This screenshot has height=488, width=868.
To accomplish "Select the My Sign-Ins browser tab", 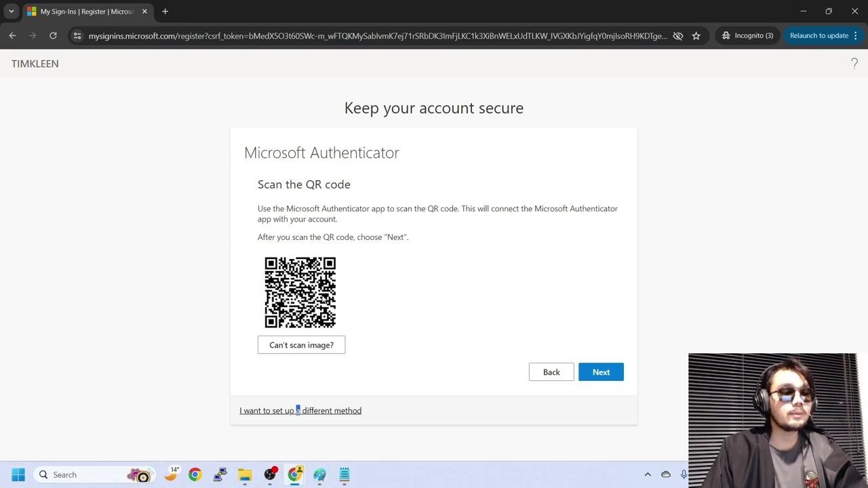I will (87, 12).
